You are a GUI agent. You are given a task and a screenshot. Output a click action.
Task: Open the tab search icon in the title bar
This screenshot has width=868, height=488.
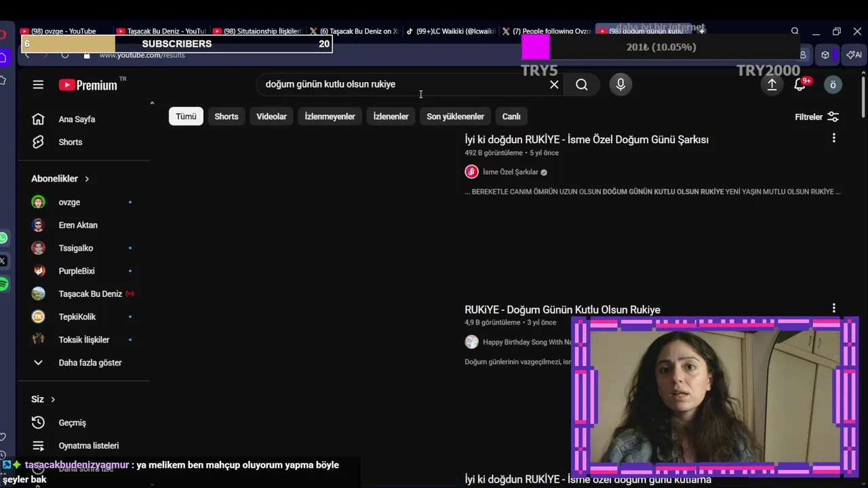click(795, 31)
